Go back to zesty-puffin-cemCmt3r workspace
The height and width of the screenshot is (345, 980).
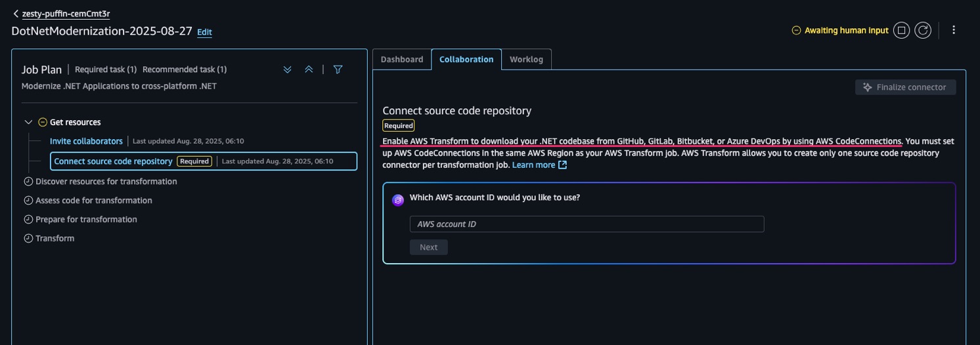(66, 14)
